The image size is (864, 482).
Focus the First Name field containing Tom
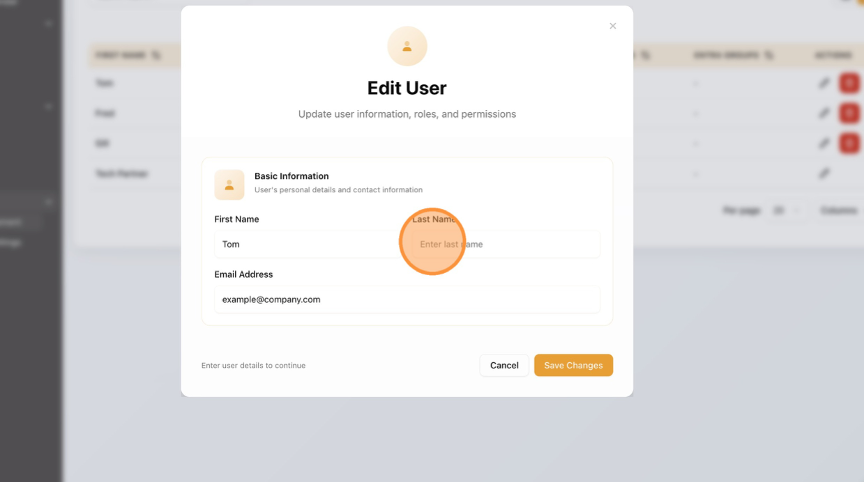point(305,244)
